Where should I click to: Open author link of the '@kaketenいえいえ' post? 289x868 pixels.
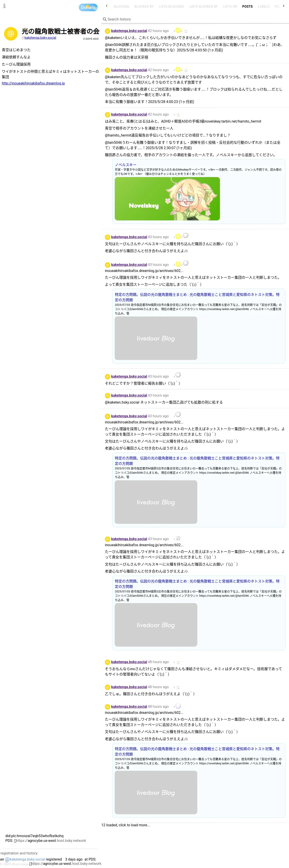(x=129, y=31)
